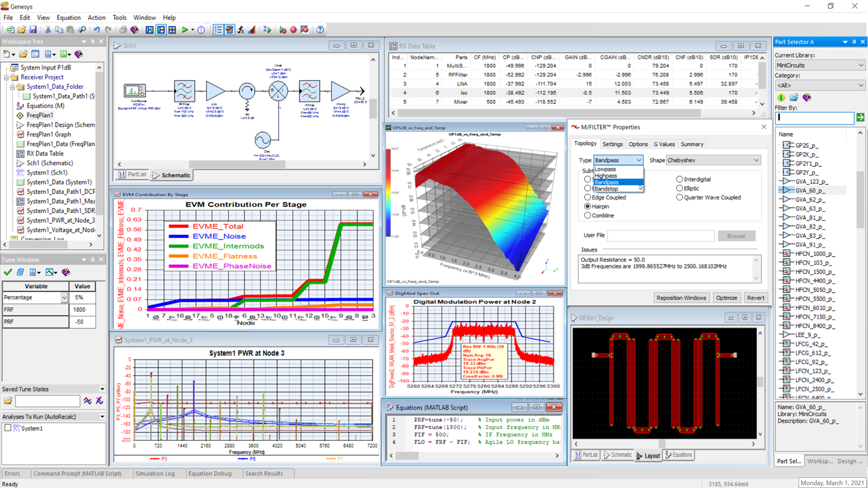Screen dimensions: 868x488
Task: Click the printer icon on the main toolbar
Action: point(124,30)
